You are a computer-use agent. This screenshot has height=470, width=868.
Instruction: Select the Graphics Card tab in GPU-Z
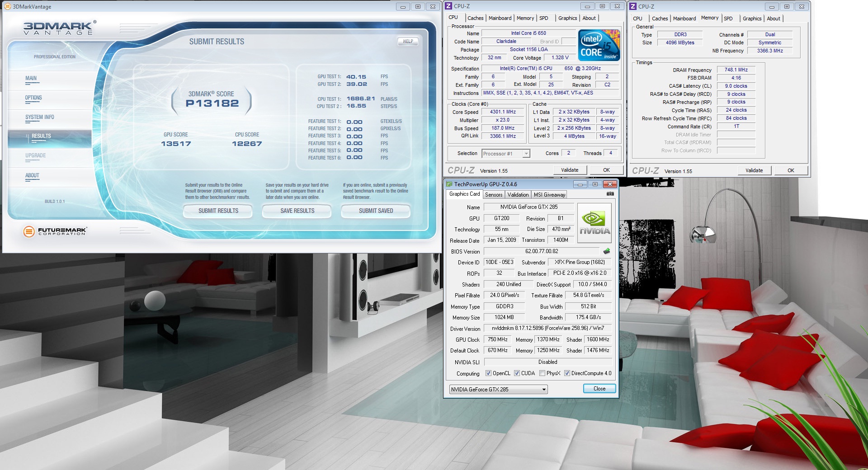click(464, 194)
